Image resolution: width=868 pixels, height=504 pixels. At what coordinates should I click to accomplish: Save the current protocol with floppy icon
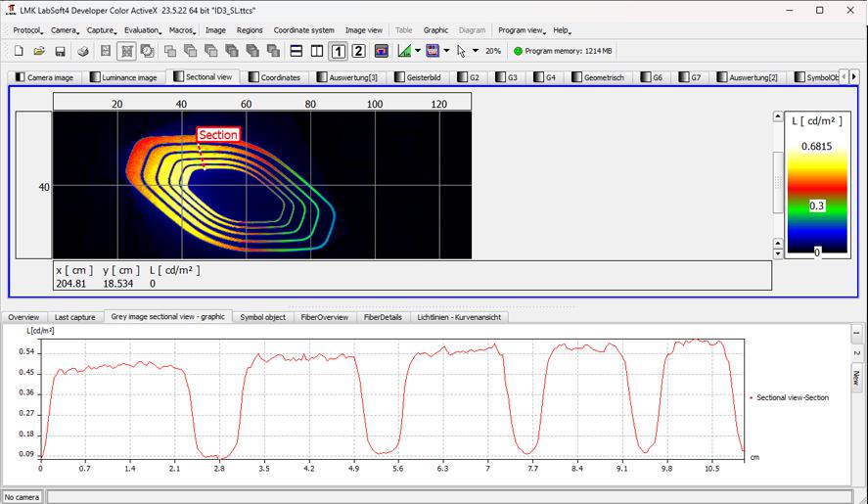click(x=60, y=51)
